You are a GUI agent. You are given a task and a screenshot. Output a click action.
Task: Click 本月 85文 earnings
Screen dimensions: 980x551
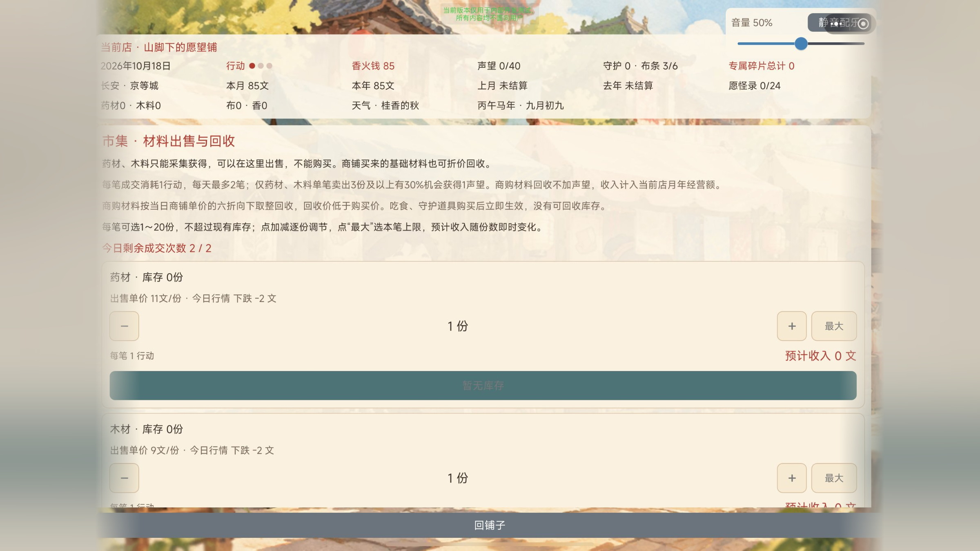(x=247, y=86)
